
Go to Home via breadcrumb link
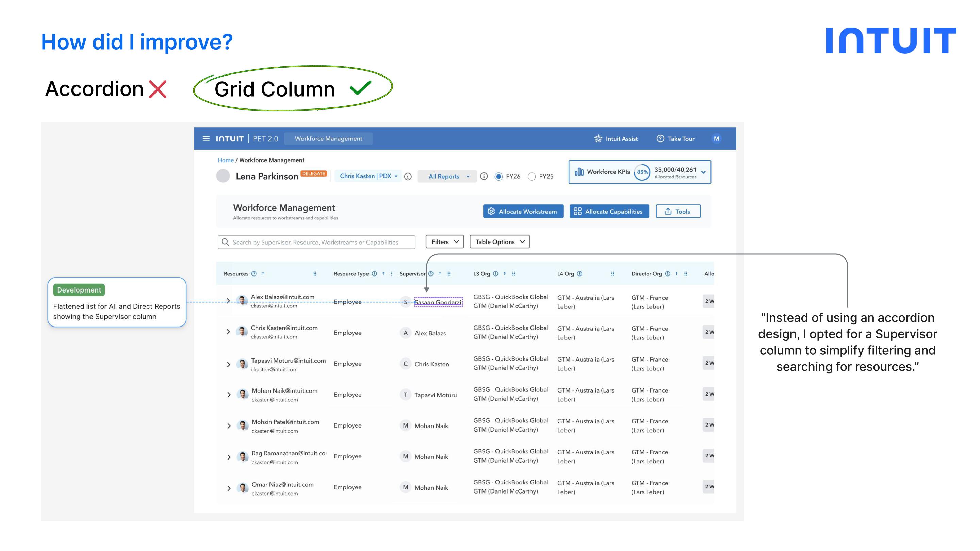point(226,160)
